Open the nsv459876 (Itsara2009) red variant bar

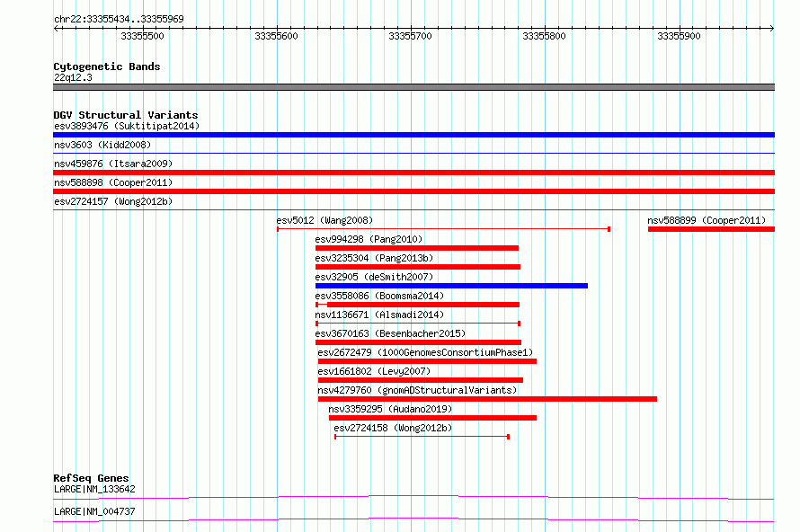coord(413,173)
